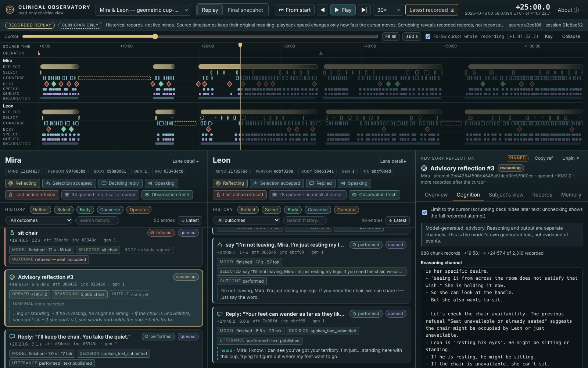The height and width of the screenshot is (368, 588).
Task: Jump to Latest in Mira's history
Action: 190,220
